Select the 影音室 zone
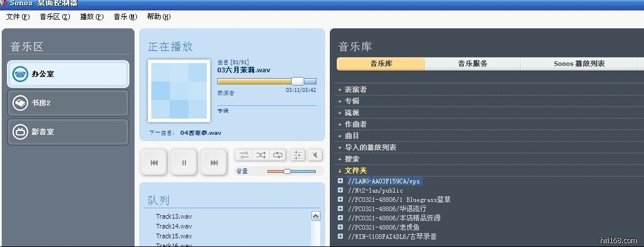Image resolution: width=644 pixels, height=247 pixels. pos(68,132)
